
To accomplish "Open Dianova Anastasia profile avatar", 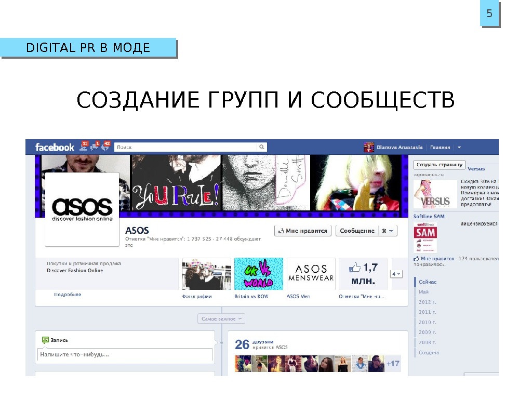I will (368, 147).
